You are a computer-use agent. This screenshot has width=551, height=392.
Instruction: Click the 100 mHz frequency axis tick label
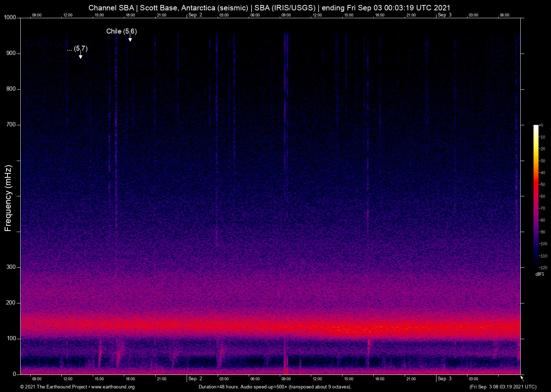(11, 338)
